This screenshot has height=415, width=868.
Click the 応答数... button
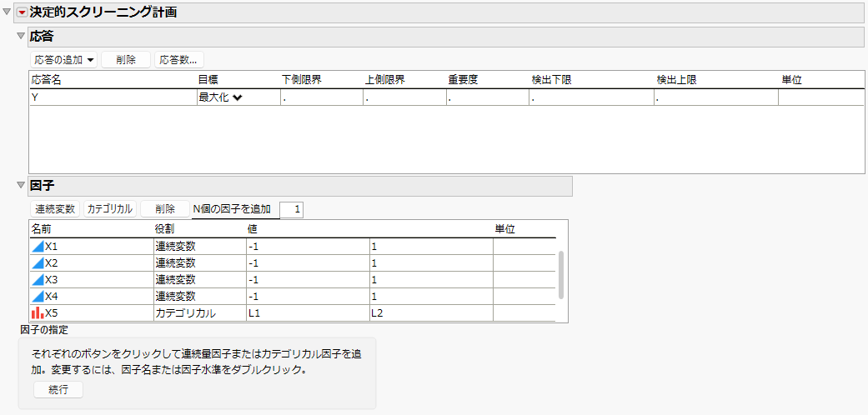tap(179, 60)
